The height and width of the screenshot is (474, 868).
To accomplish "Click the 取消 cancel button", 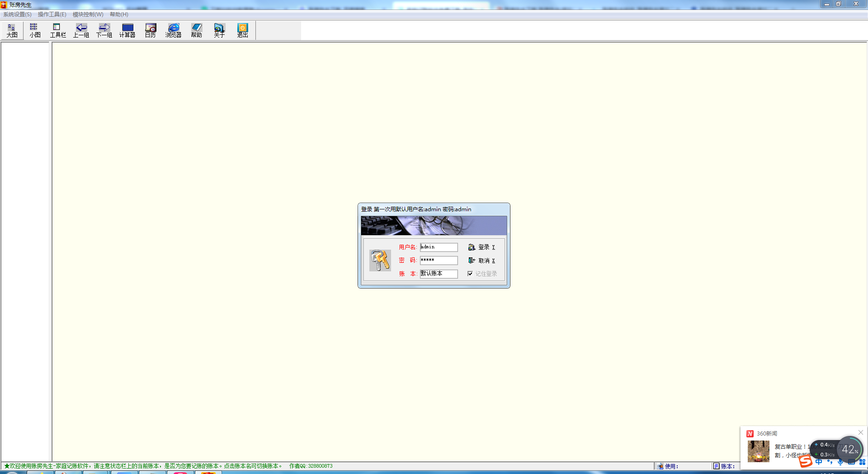I will 482,261.
